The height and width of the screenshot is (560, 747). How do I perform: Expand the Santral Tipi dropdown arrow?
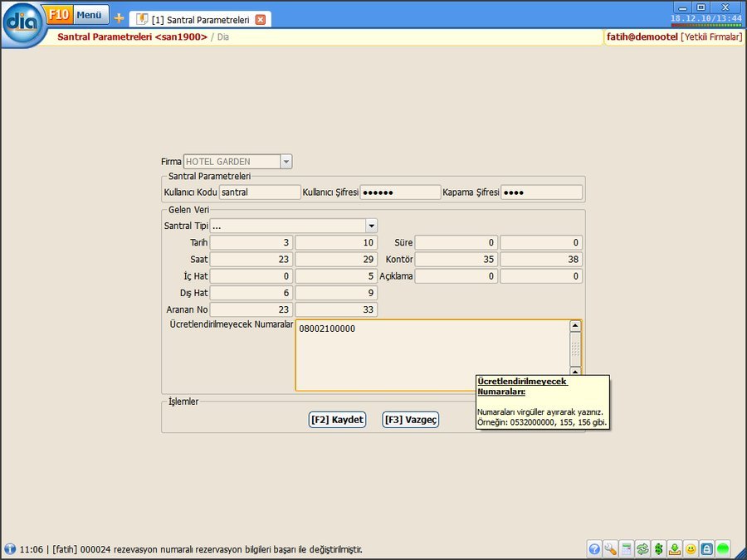coord(371,226)
